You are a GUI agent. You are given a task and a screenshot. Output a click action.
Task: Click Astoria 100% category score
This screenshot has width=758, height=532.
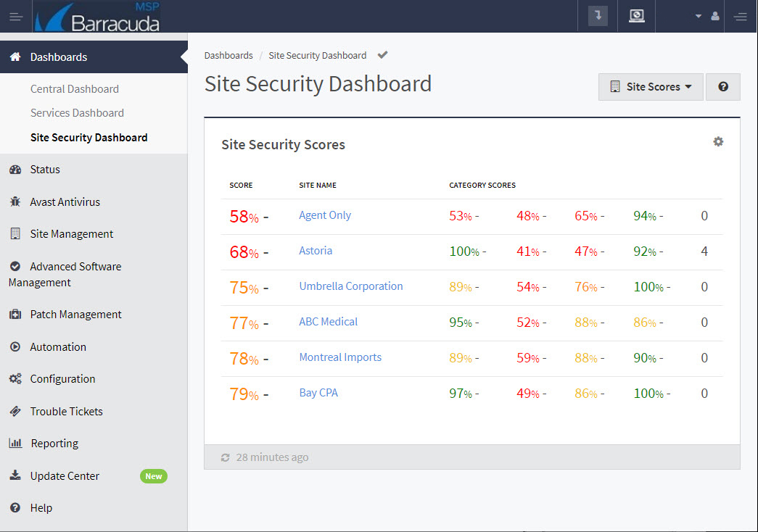(464, 252)
